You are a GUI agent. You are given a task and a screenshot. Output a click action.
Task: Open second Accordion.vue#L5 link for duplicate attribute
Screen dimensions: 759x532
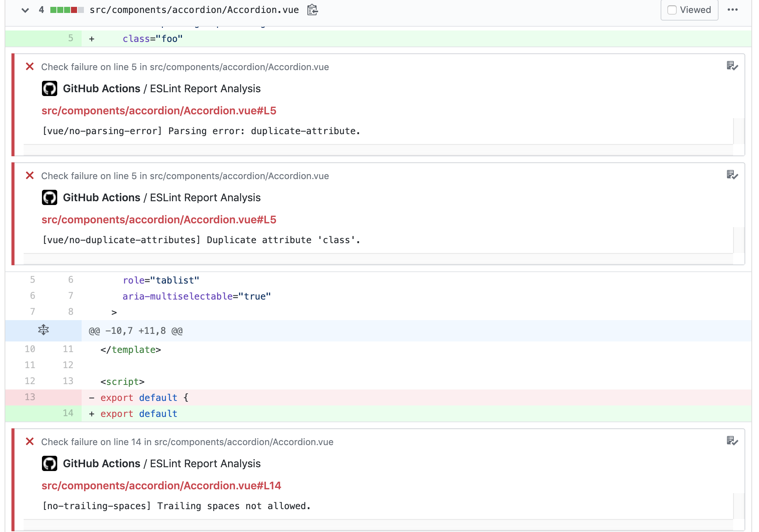coord(159,220)
